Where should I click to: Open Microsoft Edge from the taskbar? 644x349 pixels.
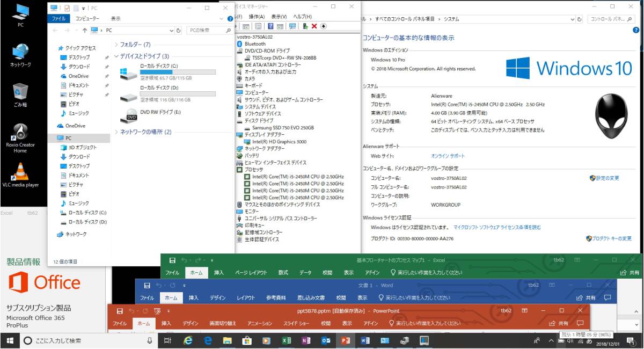coord(208,340)
